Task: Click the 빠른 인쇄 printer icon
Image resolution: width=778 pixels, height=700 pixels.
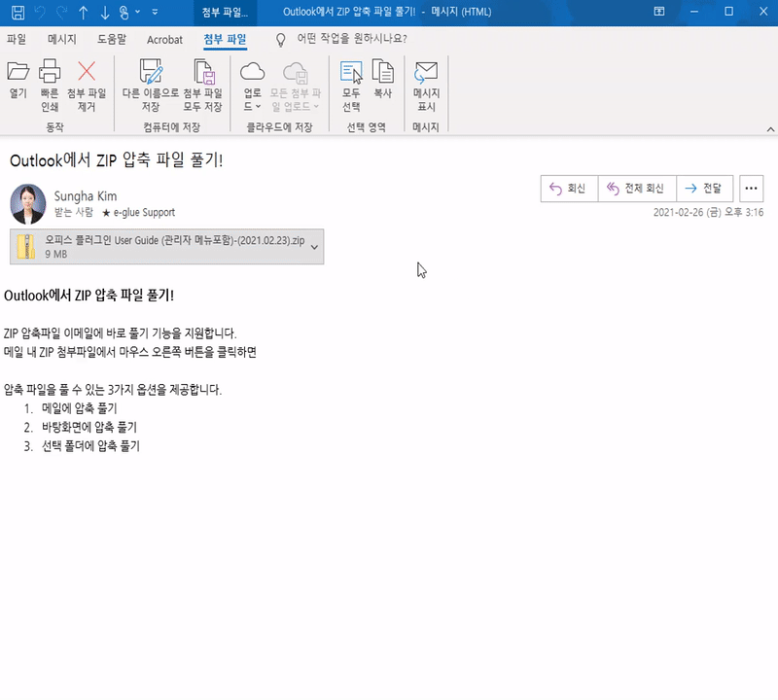Action: 50,86
